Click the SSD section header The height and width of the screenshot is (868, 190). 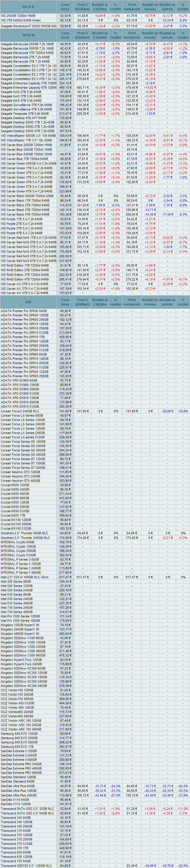point(28,302)
